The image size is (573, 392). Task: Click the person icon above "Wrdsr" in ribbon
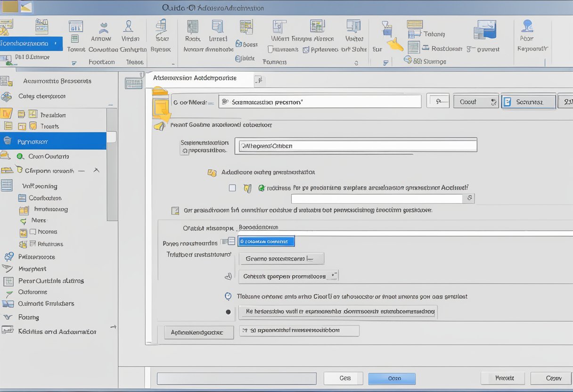pyautogui.click(x=128, y=26)
